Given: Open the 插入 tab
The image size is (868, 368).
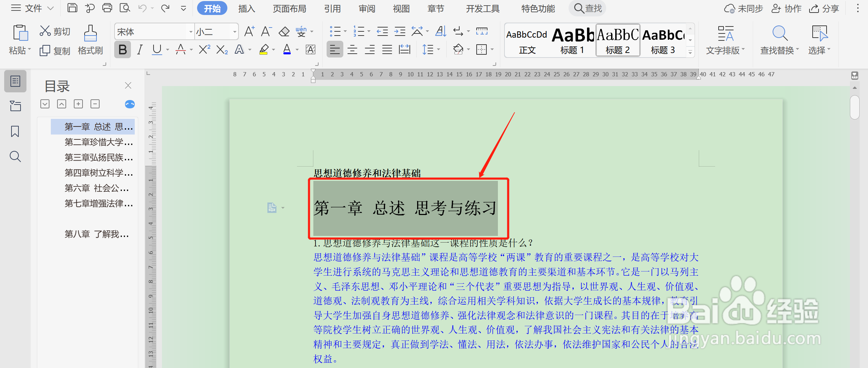Looking at the screenshot, I should point(247,8).
